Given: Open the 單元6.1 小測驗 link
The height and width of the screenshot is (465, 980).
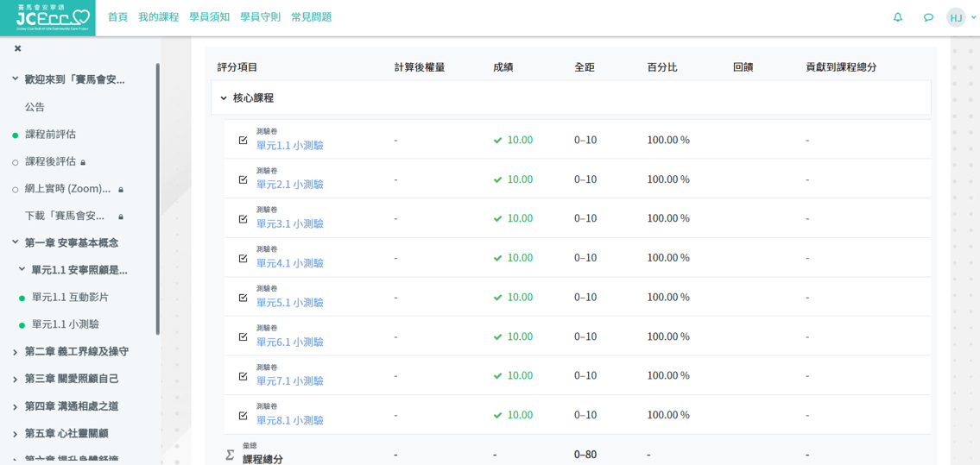Looking at the screenshot, I should coord(289,342).
